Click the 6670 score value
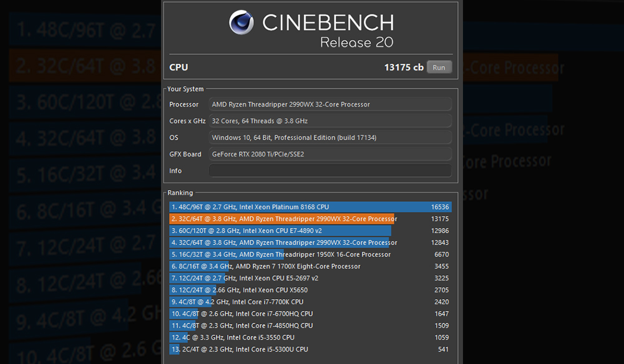Screen dimensions: 624x364 tap(441, 254)
